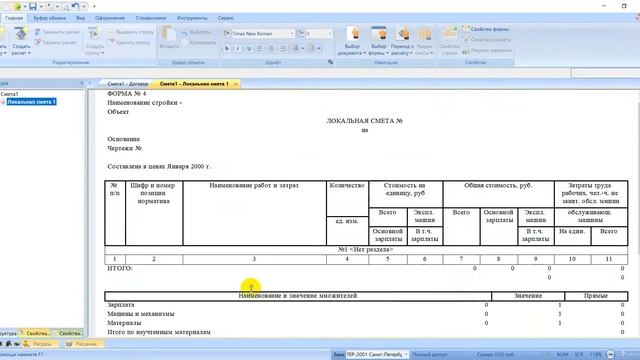Click the №1 <Нет раздела> section row
Viewport: 640px width, 360px height.
point(366,249)
